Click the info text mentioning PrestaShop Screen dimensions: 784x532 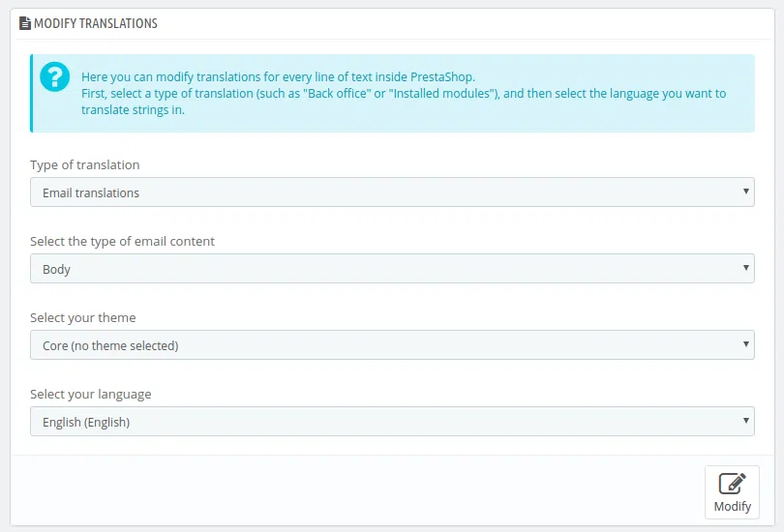click(x=404, y=94)
